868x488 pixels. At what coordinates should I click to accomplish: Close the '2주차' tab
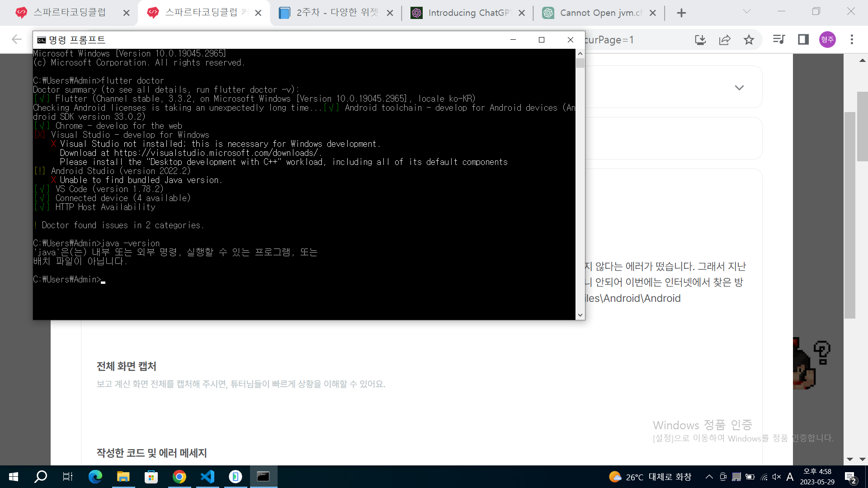click(390, 13)
